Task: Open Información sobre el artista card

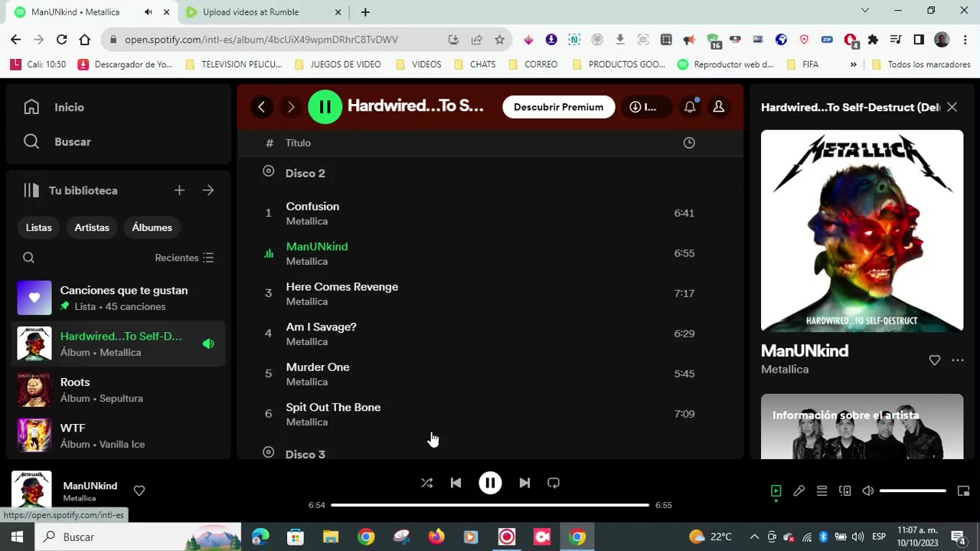Action: tap(862, 426)
